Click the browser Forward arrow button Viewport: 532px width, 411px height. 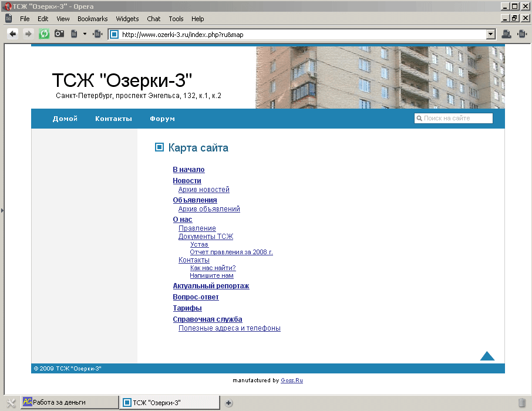[x=28, y=34]
